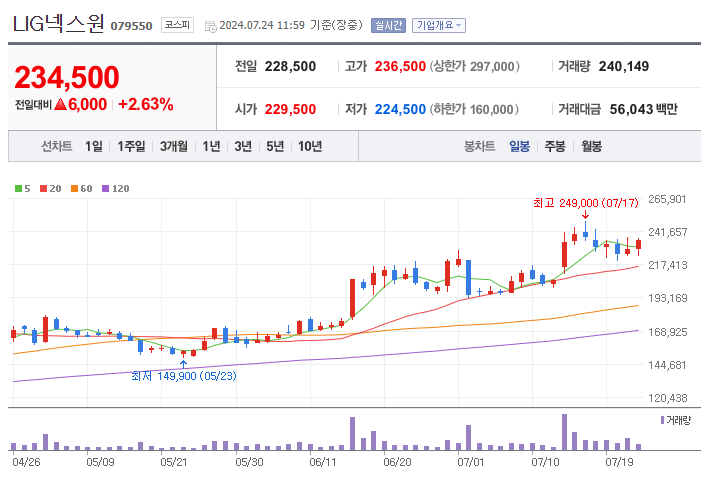701x478 pixels.
Task: Select the 주봉 weekly candle chart
Action: pyautogui.click(x=555, y=146)
